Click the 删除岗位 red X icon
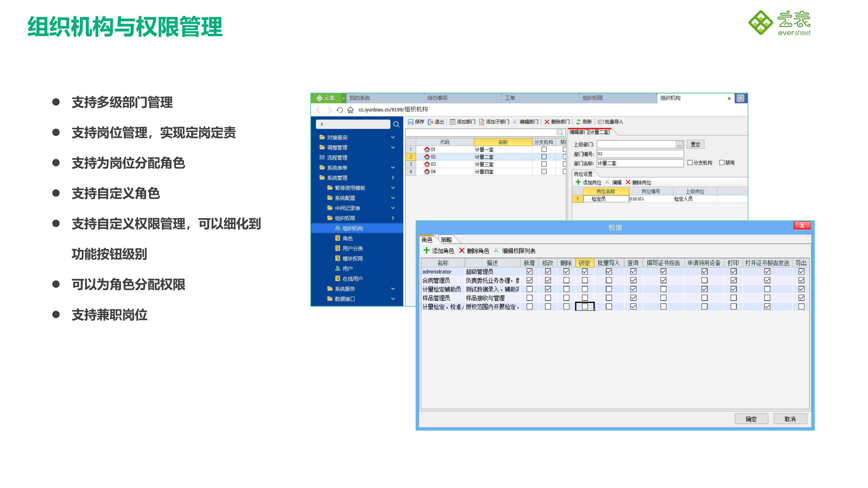This screenshot has height=488, width=868. tap(628, 182)
